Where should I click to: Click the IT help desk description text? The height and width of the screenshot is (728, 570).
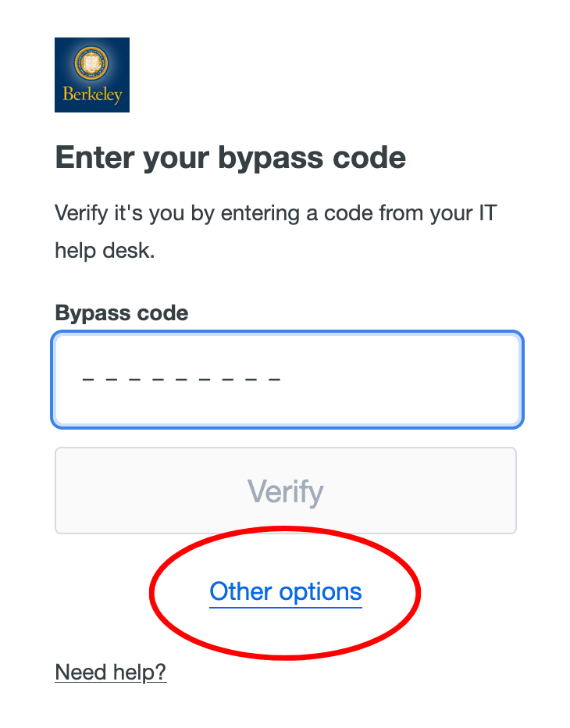[276, 232]
